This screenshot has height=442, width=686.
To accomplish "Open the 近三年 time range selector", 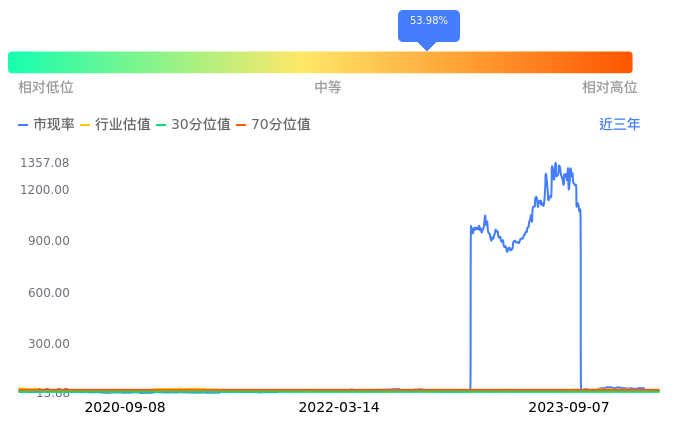I will [619, 125].
